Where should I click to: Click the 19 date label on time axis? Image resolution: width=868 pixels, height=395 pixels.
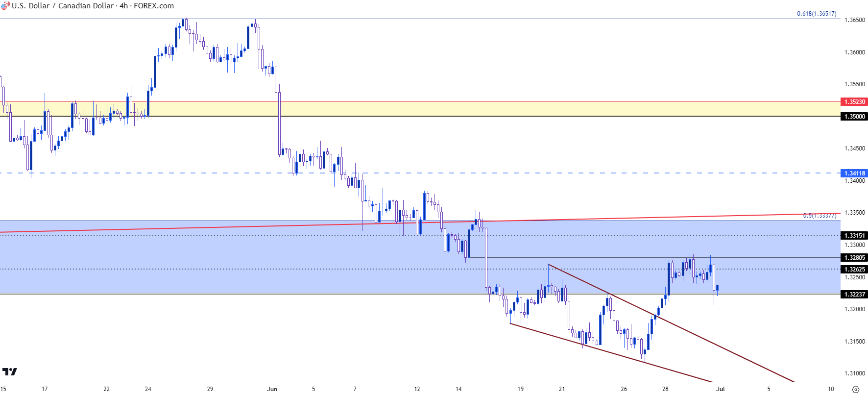521,389
